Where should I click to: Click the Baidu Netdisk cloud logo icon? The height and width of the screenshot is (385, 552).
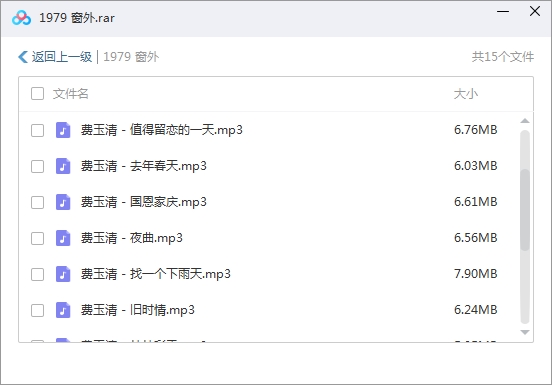(21, 18)
